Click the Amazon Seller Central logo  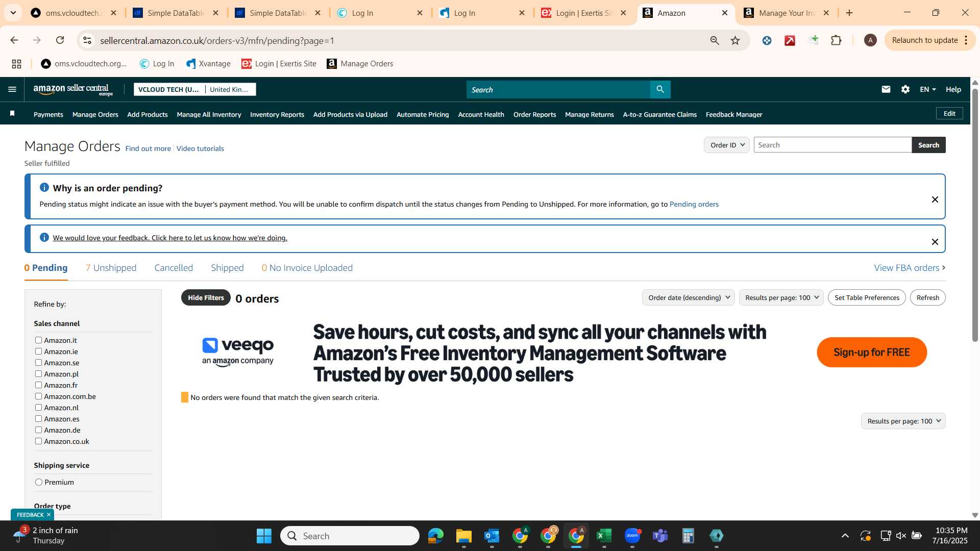click(x=73, y=90)
